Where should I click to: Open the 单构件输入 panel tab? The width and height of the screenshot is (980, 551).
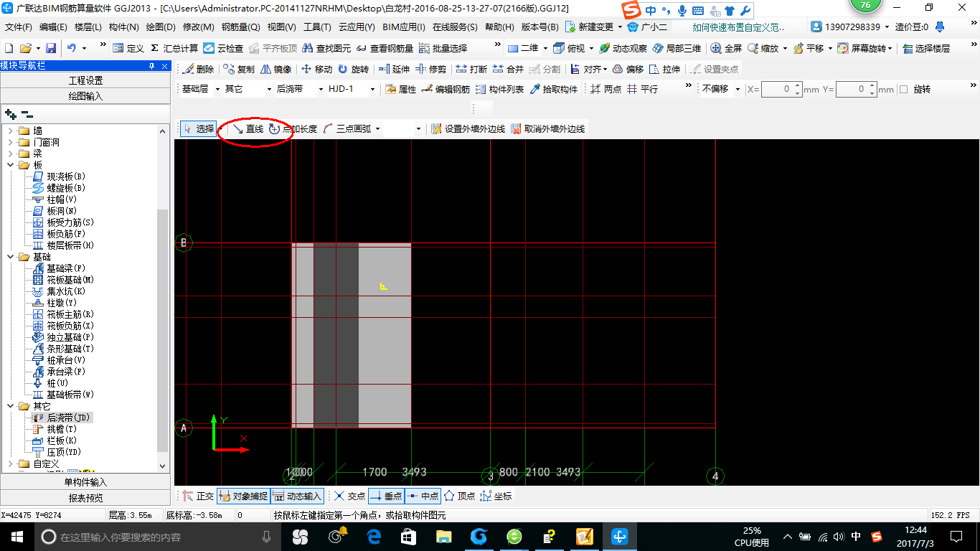(85, 482)
